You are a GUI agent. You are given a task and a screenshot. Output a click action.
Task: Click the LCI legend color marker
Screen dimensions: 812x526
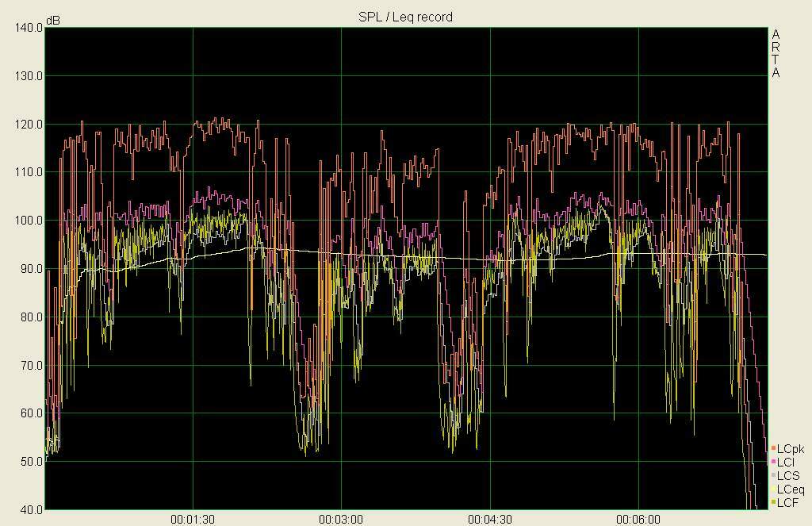[773, 462]
